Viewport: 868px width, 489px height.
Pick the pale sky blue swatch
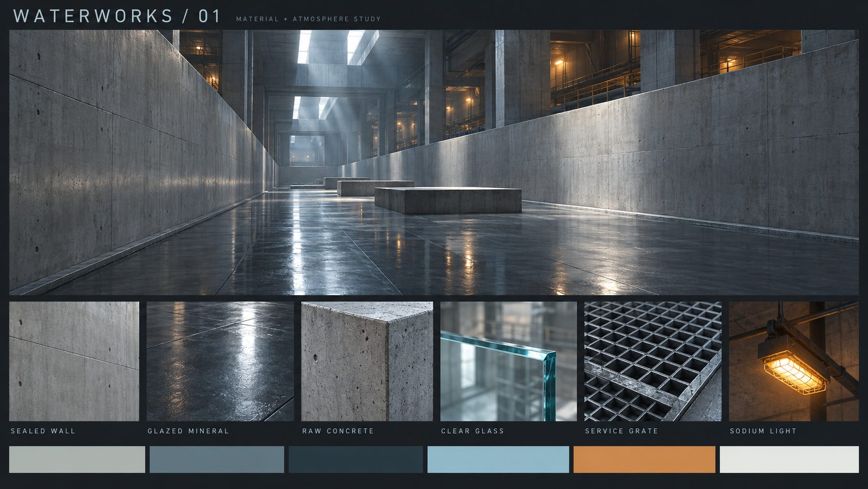coord(498,459)
